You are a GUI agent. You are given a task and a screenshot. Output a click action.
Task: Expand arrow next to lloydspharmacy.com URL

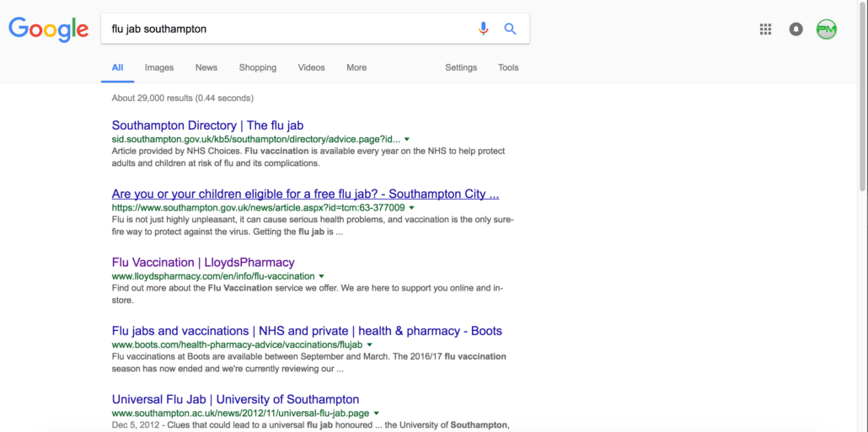[321, 276]
